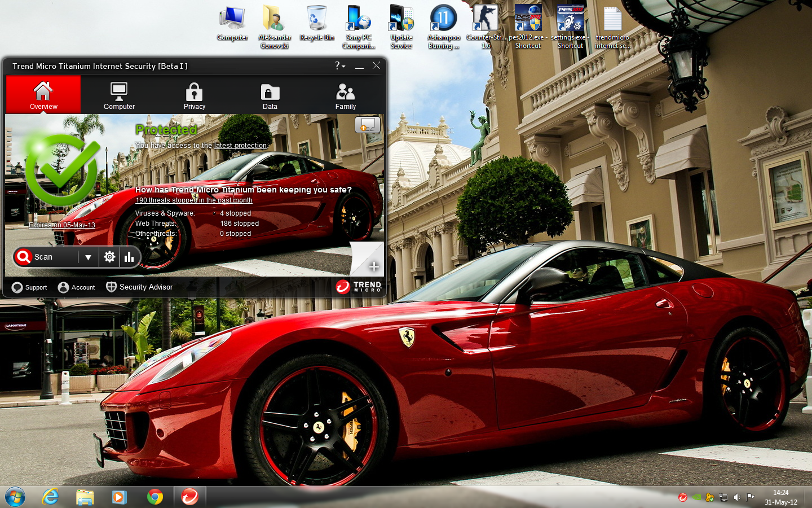Screen dimensions: 812x508
Task: Launch Ashampoo Burning desktop shortcut
Action: (444, 27)
